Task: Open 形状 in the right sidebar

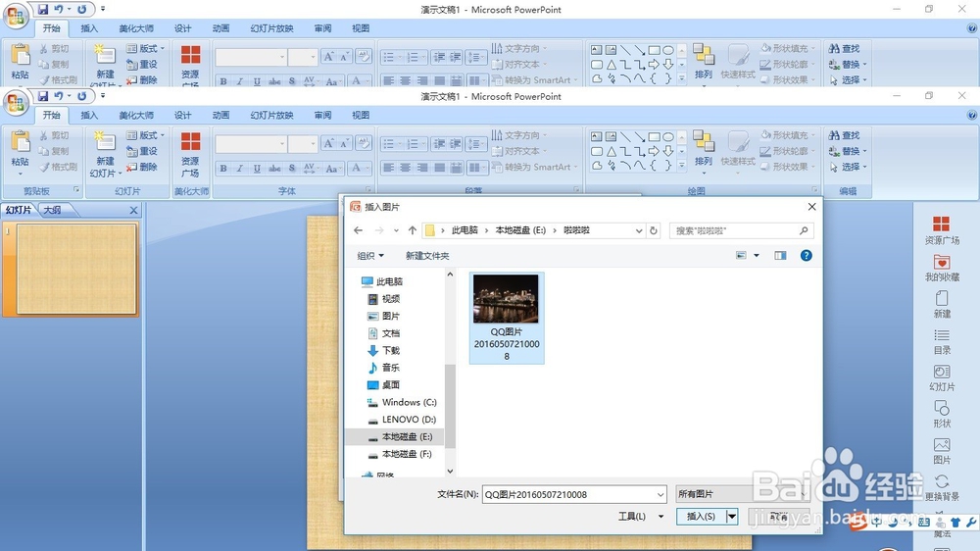Action: point(942,415)
